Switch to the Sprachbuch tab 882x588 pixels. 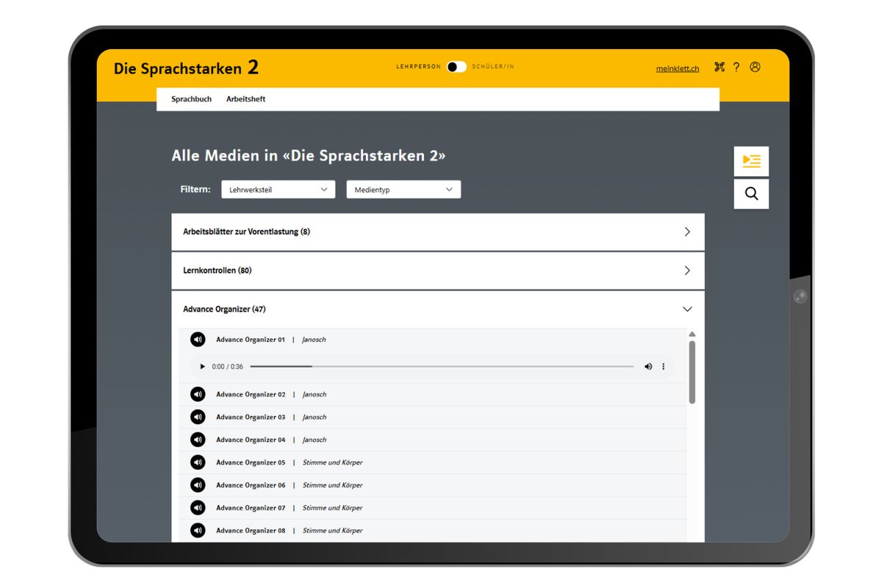pyautogui.click(x=191, y=99)
